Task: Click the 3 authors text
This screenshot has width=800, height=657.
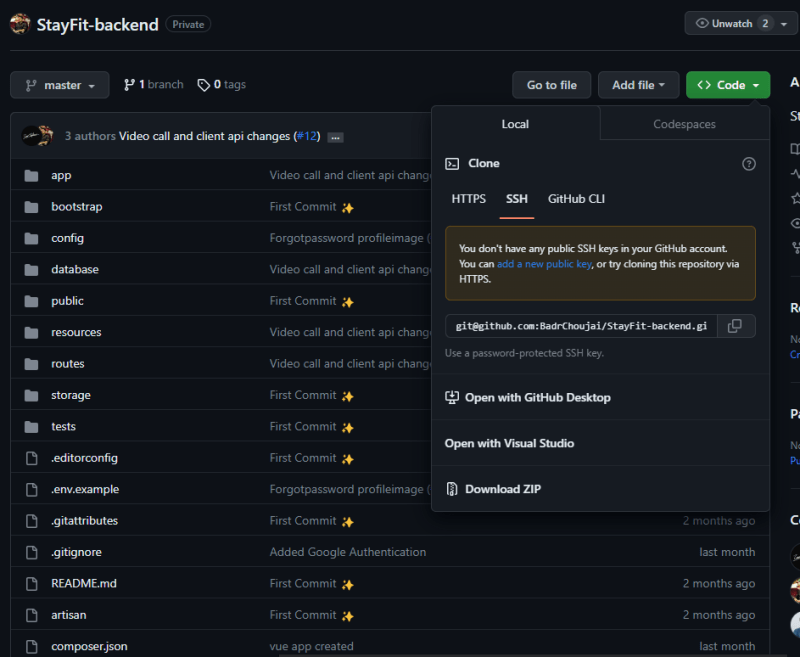Action: [90, 136]
